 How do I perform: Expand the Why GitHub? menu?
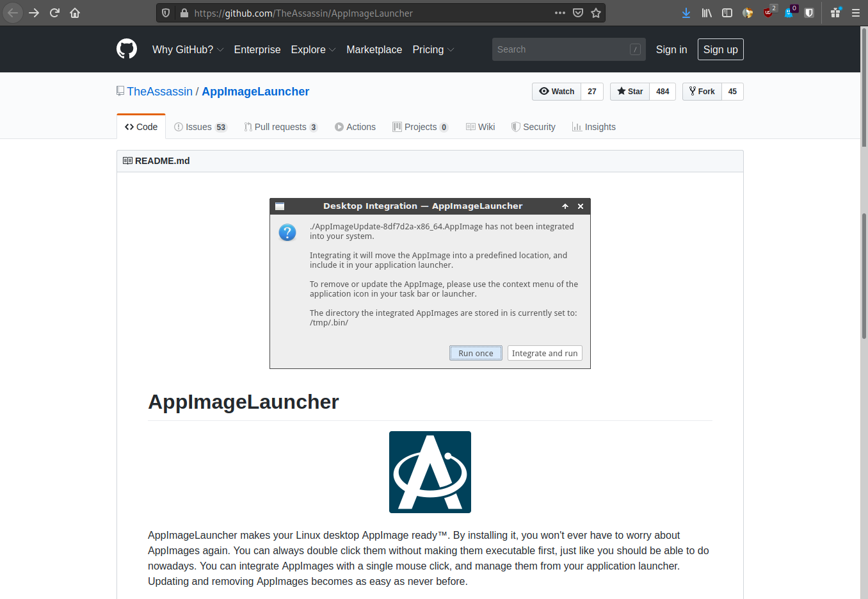click(x=188, y=49)
